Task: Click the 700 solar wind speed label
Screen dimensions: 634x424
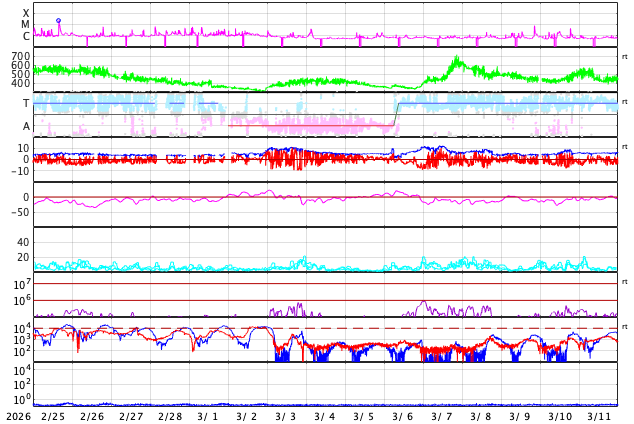Action: coord(21,57)
